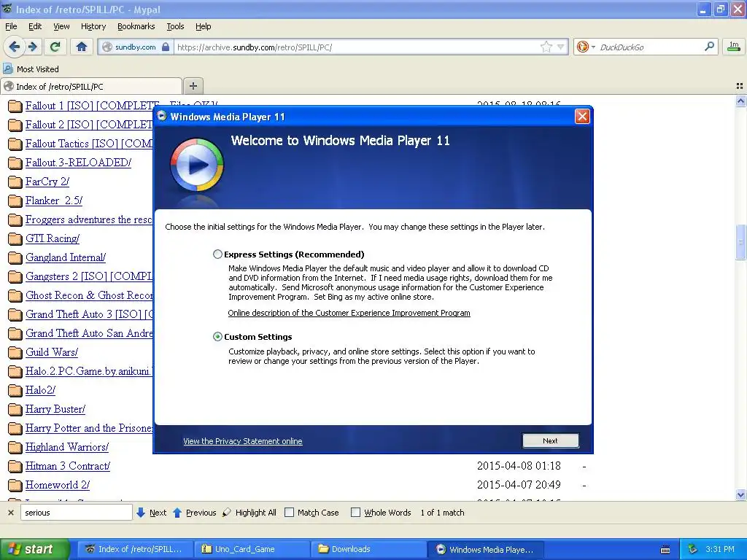Click the Next button in Media Player setup

click(x=550, y=441)
